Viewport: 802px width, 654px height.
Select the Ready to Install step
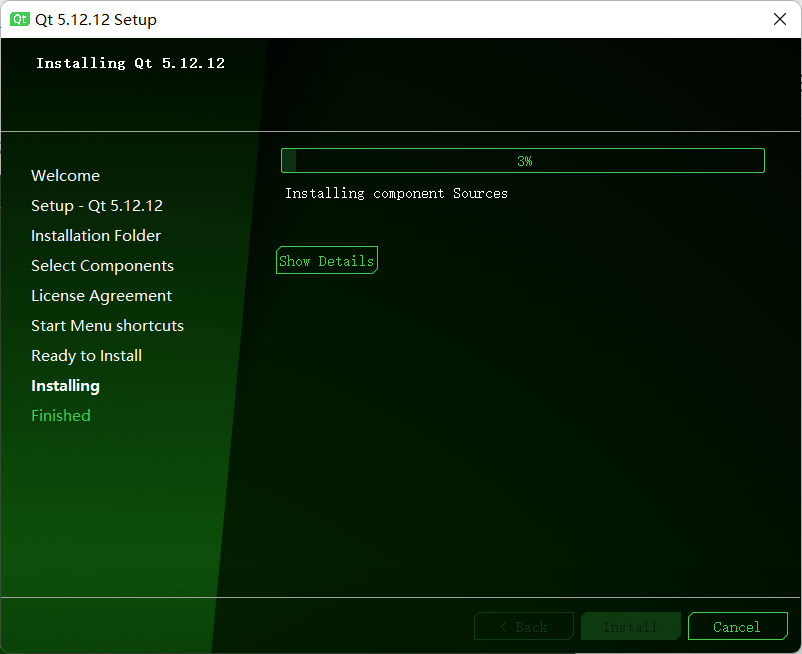86,356
